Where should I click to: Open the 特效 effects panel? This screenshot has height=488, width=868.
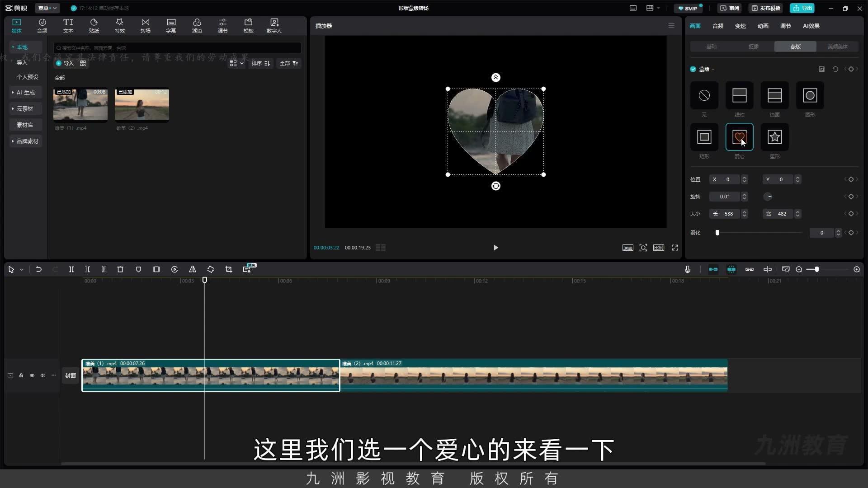tap(119, 26)
